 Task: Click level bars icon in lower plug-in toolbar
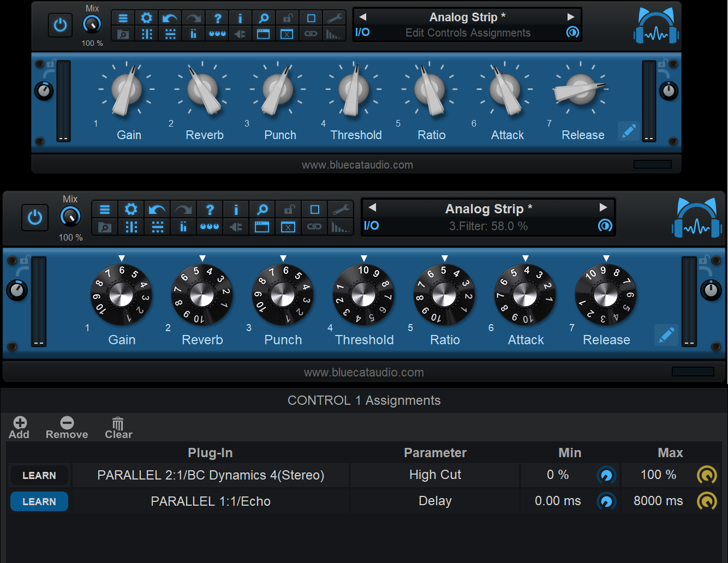[341, 227]
